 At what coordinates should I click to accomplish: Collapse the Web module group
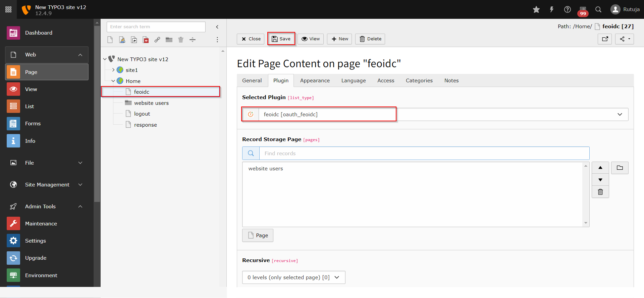click(80, 55)
